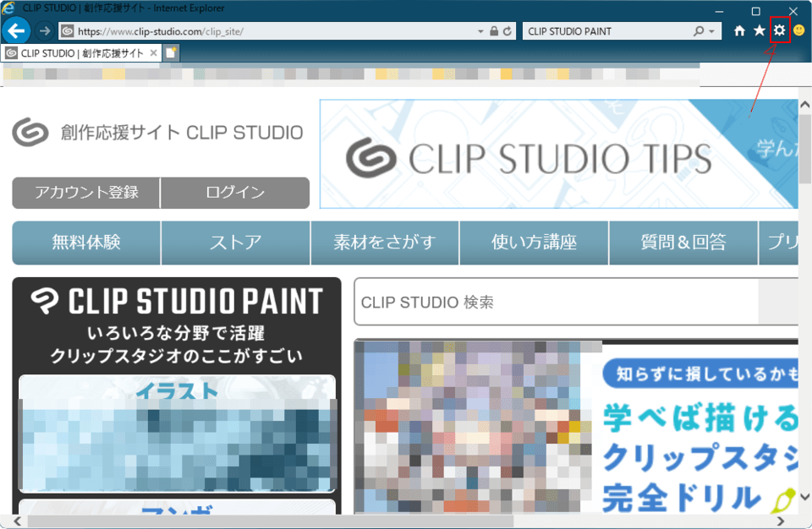Click the CLIP STUDIO TIPS banner
This screenshot has height=529, width=812.
point(559,155)
